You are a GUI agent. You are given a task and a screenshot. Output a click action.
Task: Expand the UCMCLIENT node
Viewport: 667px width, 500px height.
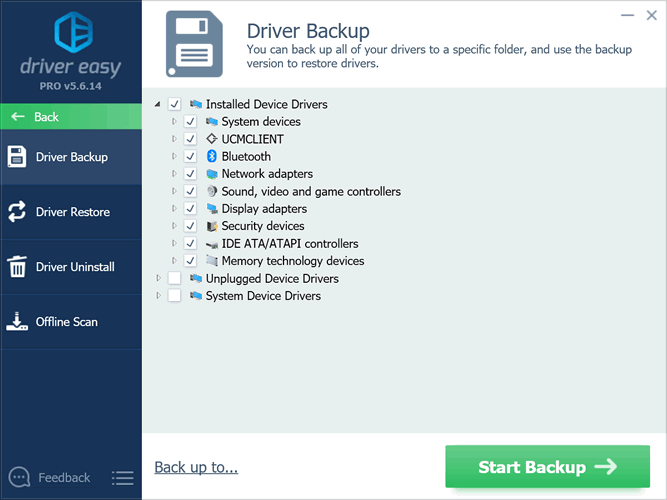point(174,139)
